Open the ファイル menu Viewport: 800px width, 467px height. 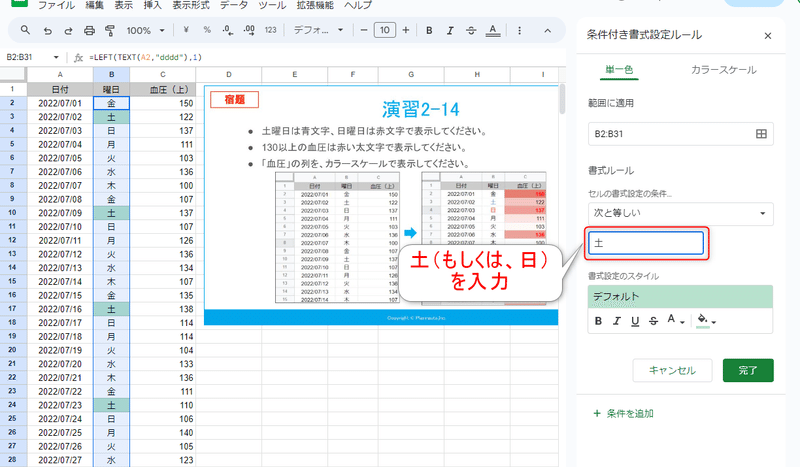pos(57,5)
